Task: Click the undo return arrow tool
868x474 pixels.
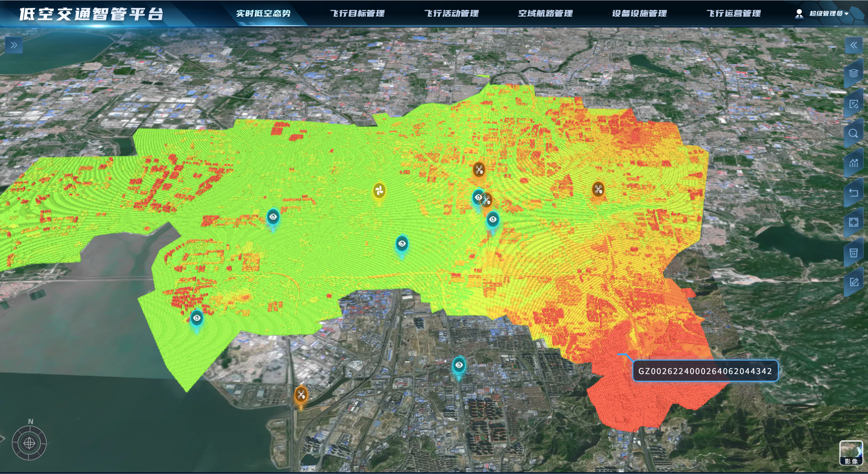Action: (853, 193)
